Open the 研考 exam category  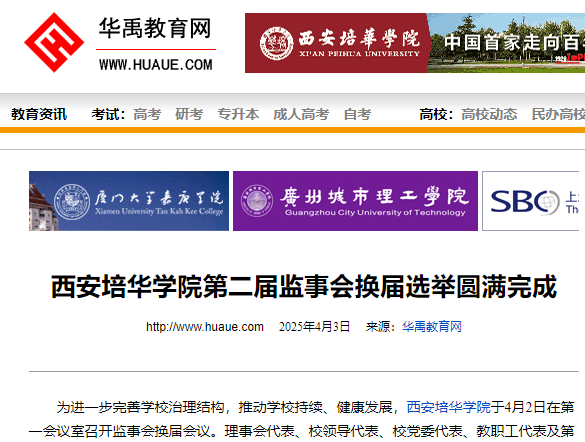(189, 114)
